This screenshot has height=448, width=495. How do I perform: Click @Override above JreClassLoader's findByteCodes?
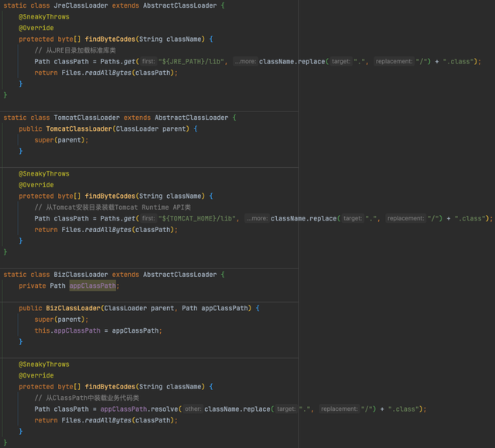click(x=36, y=28)
